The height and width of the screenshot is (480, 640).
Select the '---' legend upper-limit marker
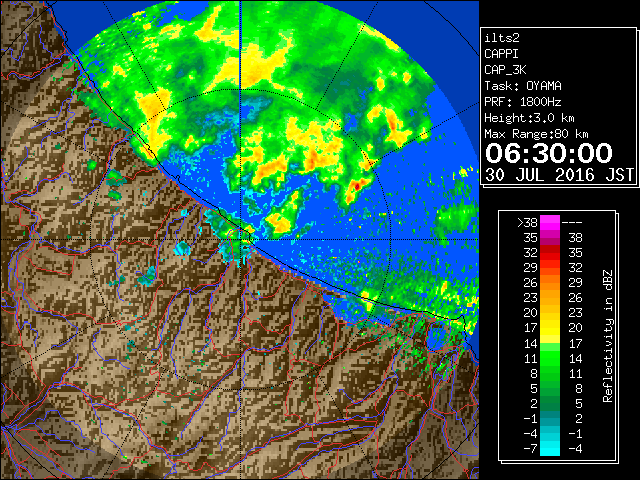pyautogui.click(x=572, y=222)
